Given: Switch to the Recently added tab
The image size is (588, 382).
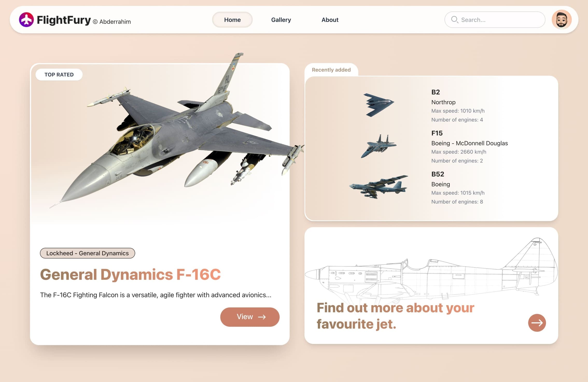Looking at the screenshot, I should [331, 70].
